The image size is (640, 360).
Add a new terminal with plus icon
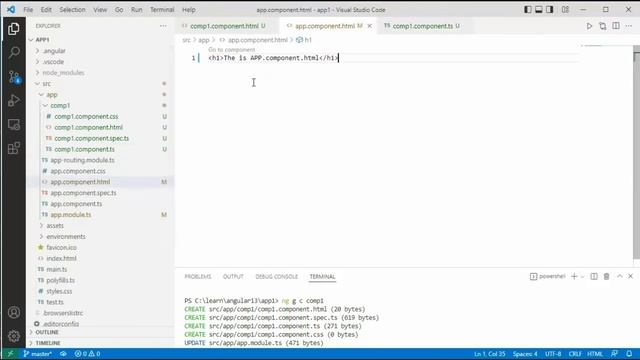(x=574, y=276)
